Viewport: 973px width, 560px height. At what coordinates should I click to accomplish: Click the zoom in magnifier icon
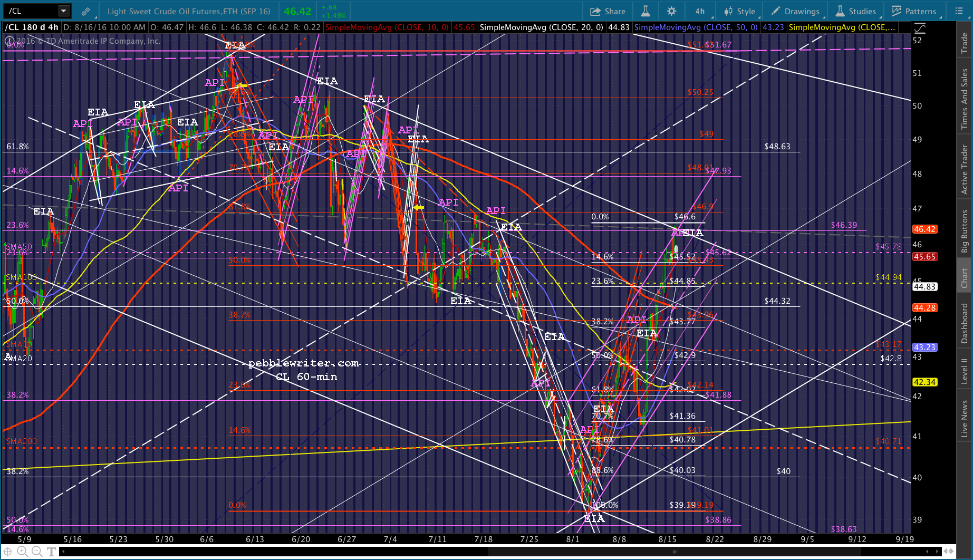pyautogui.click(x=23, y=552)
